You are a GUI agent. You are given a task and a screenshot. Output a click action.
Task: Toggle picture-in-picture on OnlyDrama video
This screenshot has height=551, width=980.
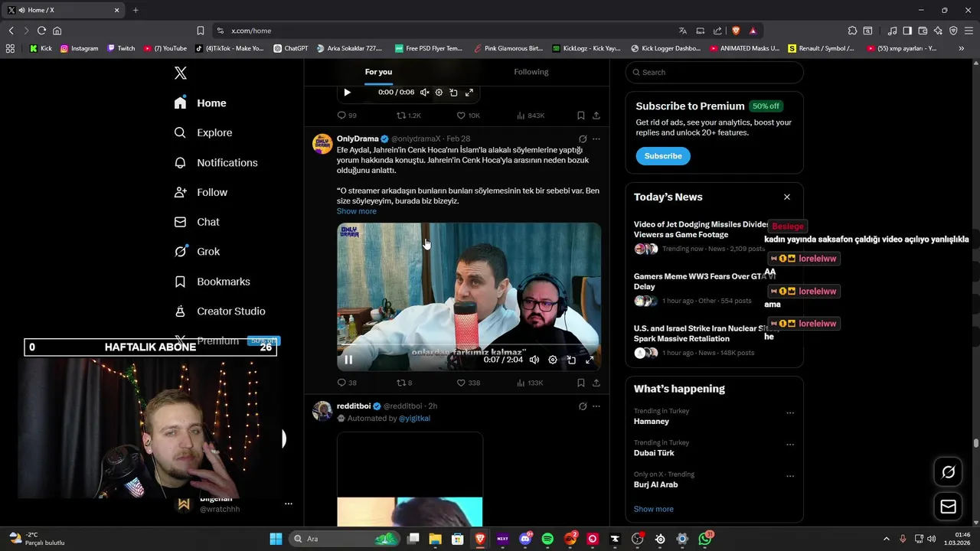(571, 360)
